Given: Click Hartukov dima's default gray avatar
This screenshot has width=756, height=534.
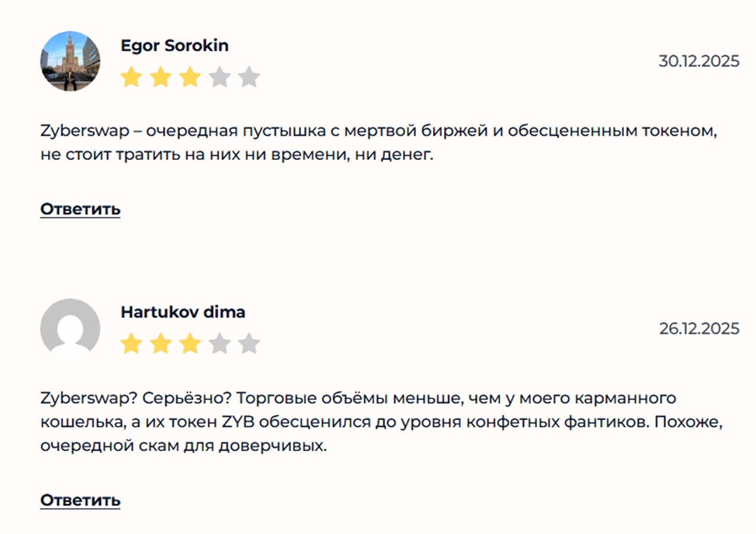Looking at the screenshot, I should pyautogui.click(x=70, y=328).
